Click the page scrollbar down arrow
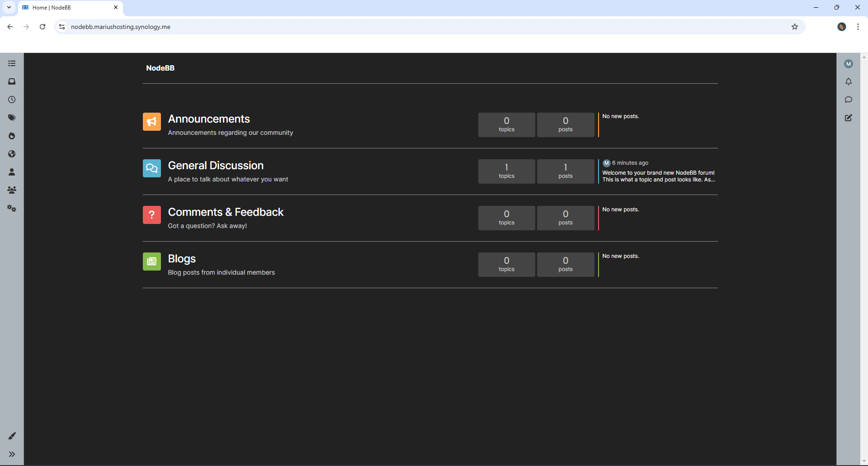Screen dimensions: 868x466 click(x=864, y=461)
